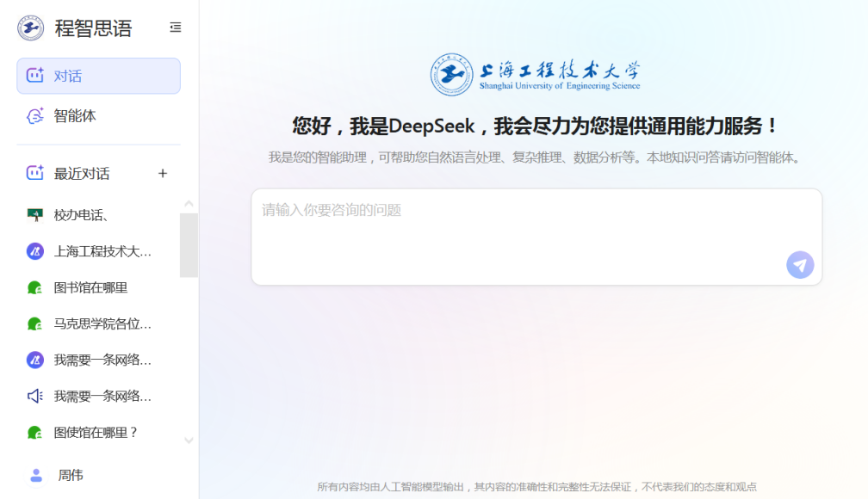Click the megaphone icon in conversation list
The height and width of the screenshot is (499, 868).
pyautogui.click(x=34, y=396)
